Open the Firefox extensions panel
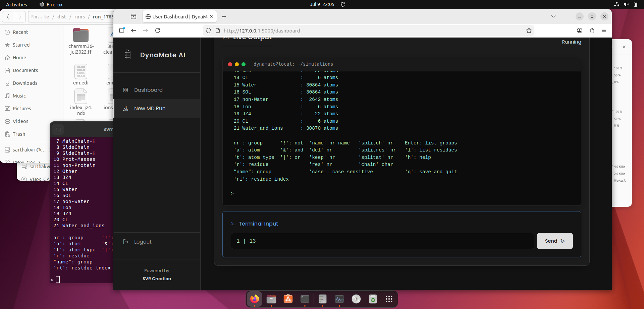 [x=592, y=30]
